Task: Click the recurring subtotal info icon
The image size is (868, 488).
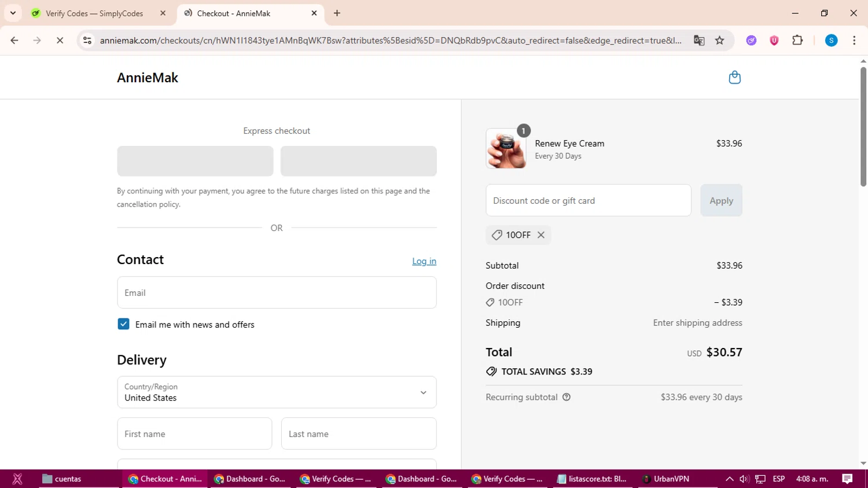Action: point(567,397)
